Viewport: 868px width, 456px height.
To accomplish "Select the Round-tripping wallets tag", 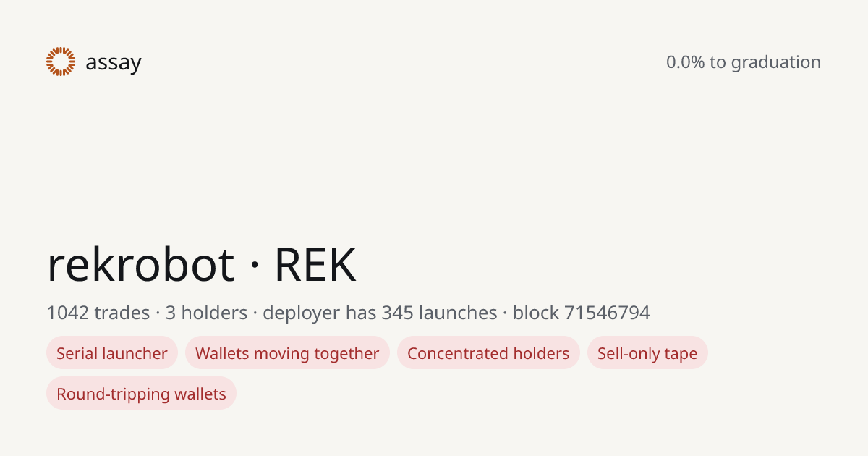I will tap(141, 394).
